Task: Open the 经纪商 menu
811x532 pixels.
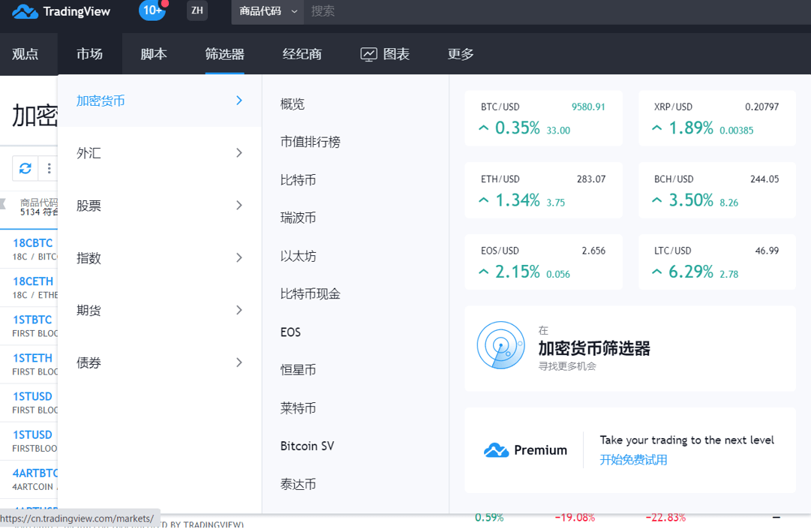Action: [302, 54]
